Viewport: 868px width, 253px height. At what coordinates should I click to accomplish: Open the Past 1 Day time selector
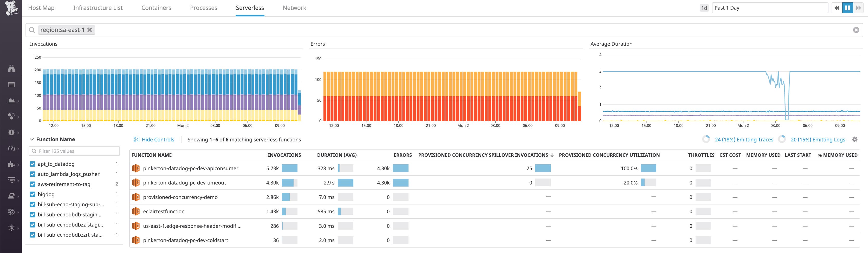[770, 8]
